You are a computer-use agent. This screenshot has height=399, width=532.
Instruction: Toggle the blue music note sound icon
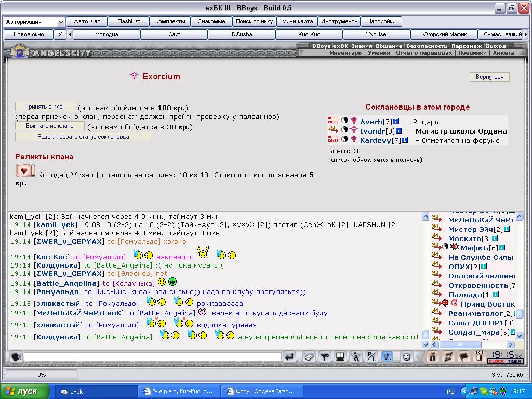click(387, 357)
